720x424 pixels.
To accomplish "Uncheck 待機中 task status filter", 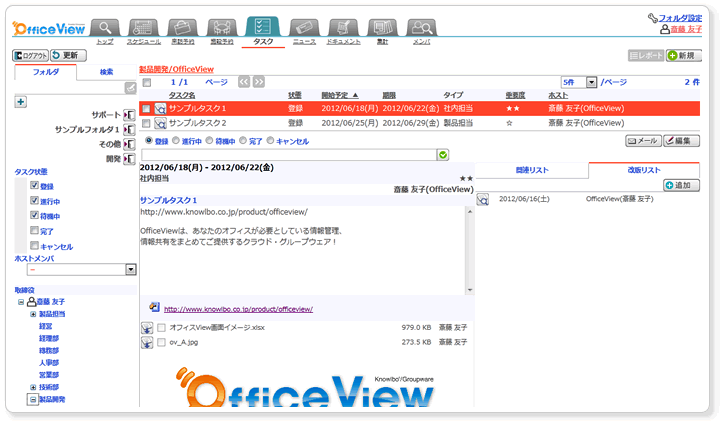I will (x=34, y=215).
